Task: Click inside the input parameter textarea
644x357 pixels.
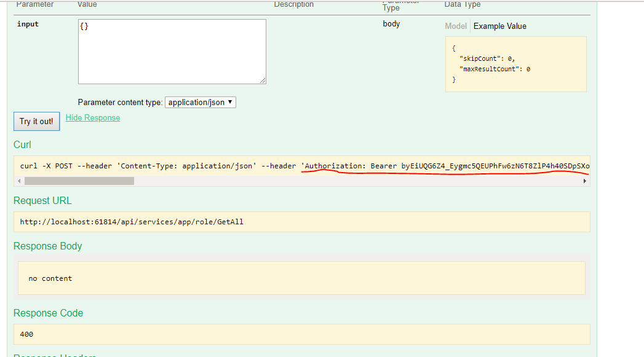Action: click(x=172, y=52)
